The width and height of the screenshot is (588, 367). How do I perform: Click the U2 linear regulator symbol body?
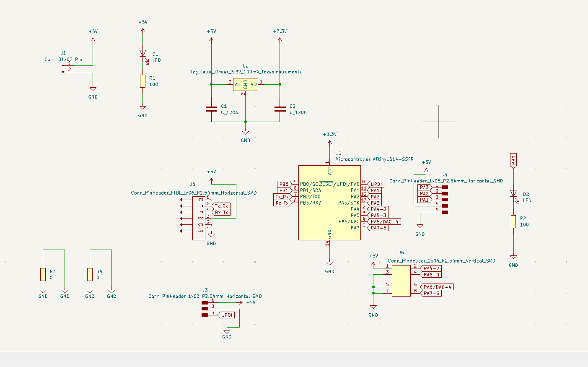click(x=246, y=84)
